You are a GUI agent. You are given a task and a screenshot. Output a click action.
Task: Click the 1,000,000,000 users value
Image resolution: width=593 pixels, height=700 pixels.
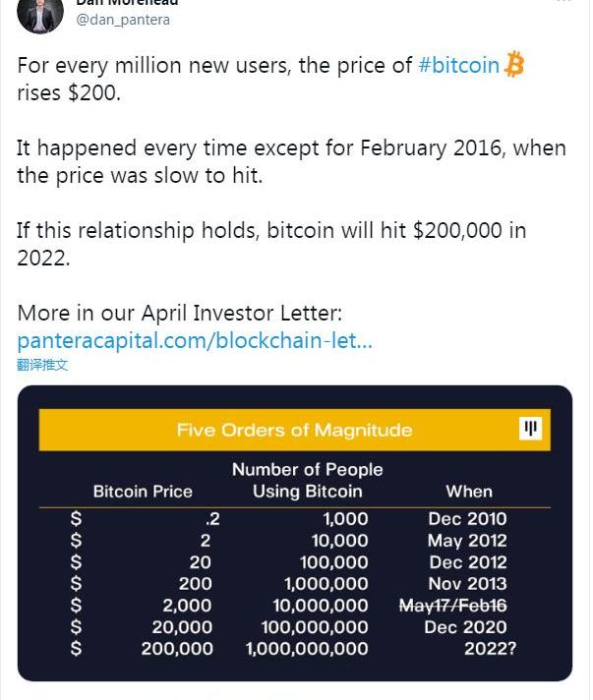(x=307, y=649)
